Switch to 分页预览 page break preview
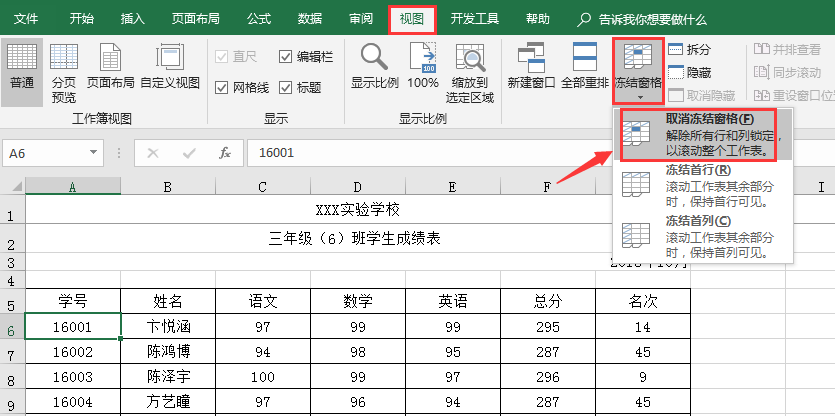The width and height of the screenshot is (835, 416). (x=64, y=72)
